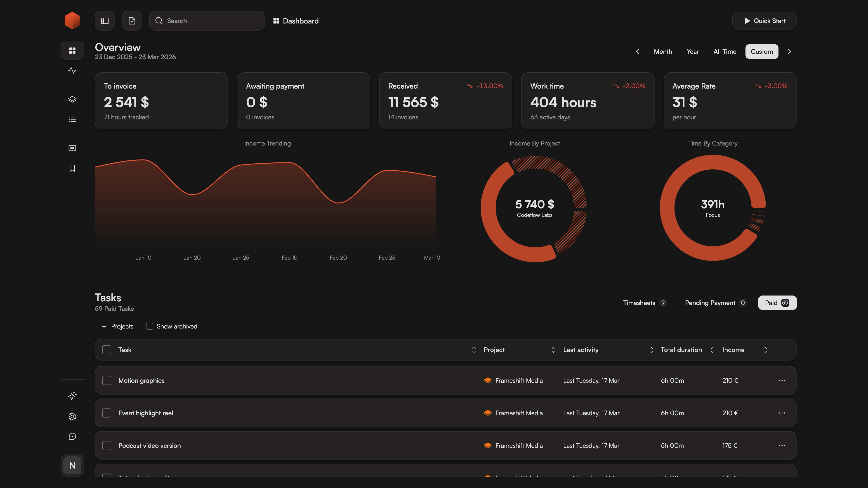Image resolution: width=868 pixels, height=488 pixels.
Task: Start the Quick Start tour
Action: point(764,21)
